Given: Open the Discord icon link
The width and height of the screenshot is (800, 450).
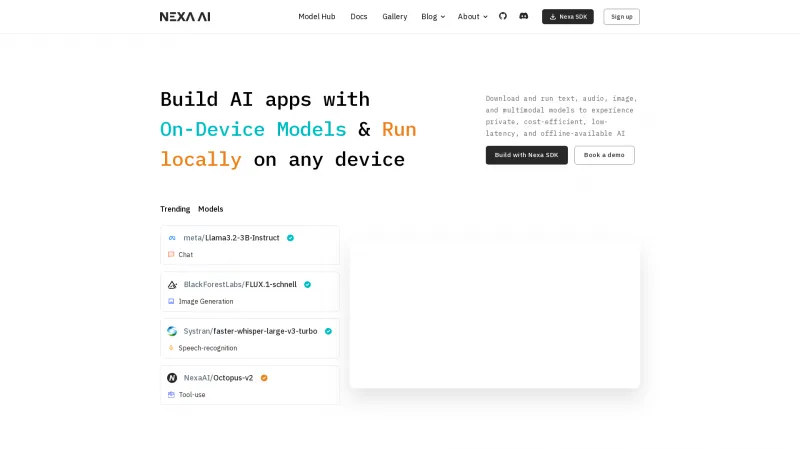Looking at the screenshot, I should [x=523, y=16].
